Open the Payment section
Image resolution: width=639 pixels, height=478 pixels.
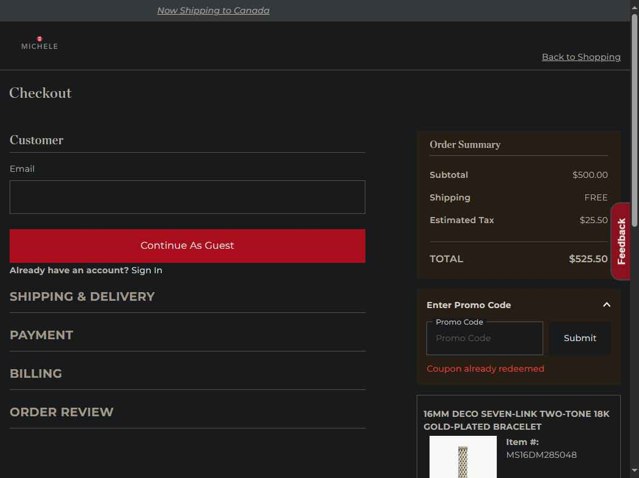point(42,335)
